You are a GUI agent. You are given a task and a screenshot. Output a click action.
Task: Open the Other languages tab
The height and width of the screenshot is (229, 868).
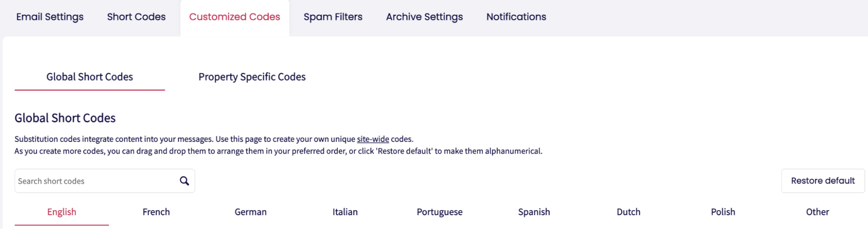click(x=818, y=212)
